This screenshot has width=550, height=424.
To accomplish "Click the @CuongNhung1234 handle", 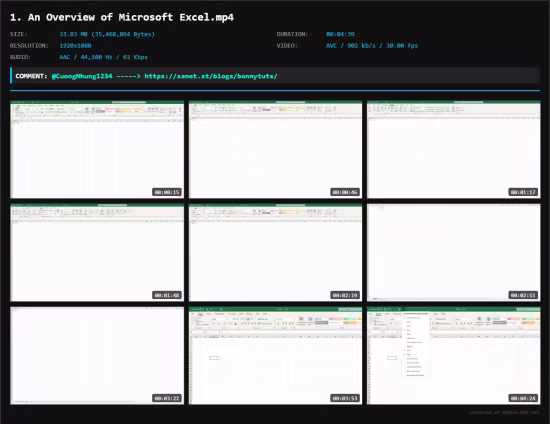I will [82, 76].
